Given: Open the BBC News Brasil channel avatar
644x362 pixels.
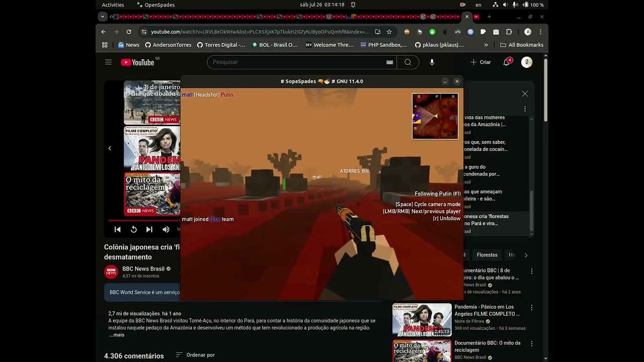Looking at the screenshot, I should click(111, 272).
